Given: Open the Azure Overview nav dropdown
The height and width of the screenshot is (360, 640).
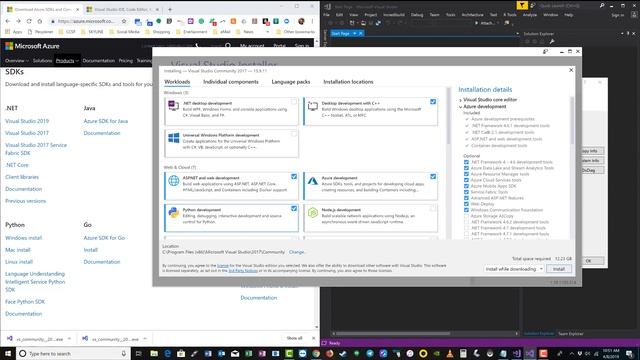Looking at the screenshot, I should pos(17,60).
